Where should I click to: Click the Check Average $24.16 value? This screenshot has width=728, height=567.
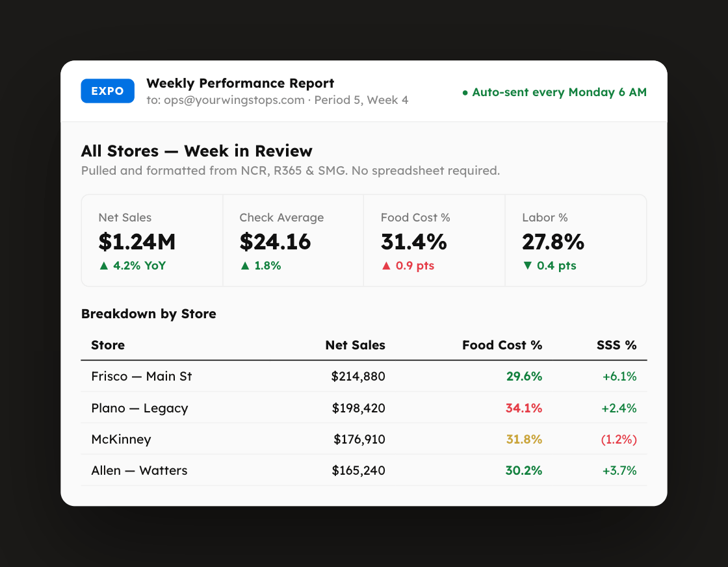(x=275, y=242)
